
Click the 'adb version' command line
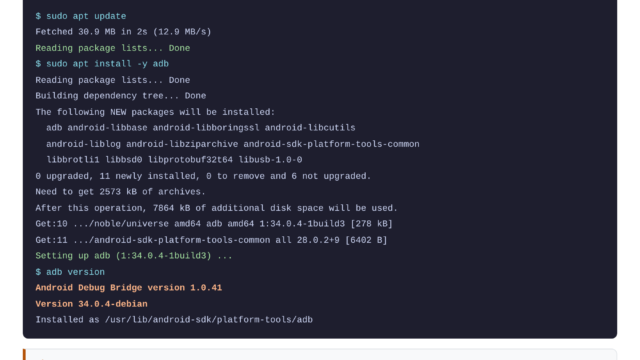[70, 272]
